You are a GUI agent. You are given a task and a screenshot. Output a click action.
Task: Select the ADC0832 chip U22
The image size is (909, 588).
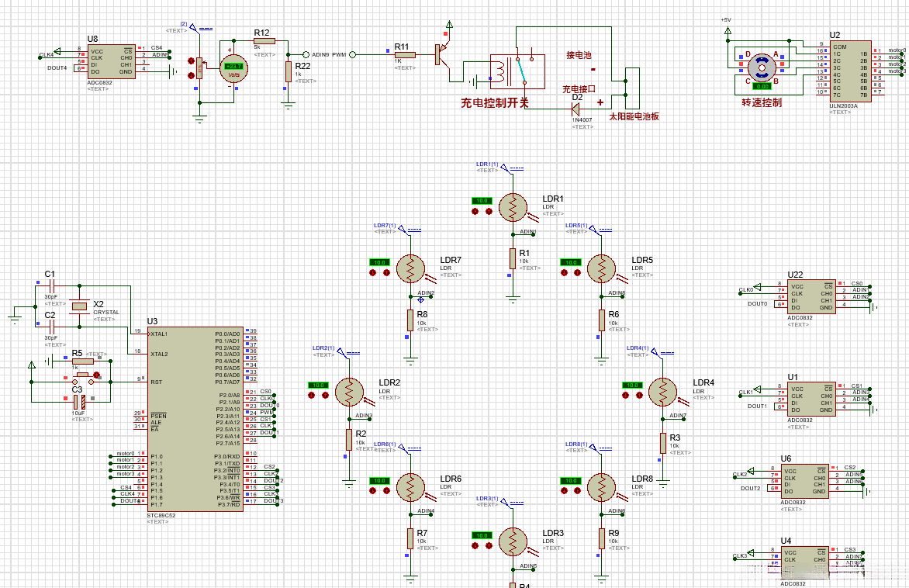(x=811, y=297)
